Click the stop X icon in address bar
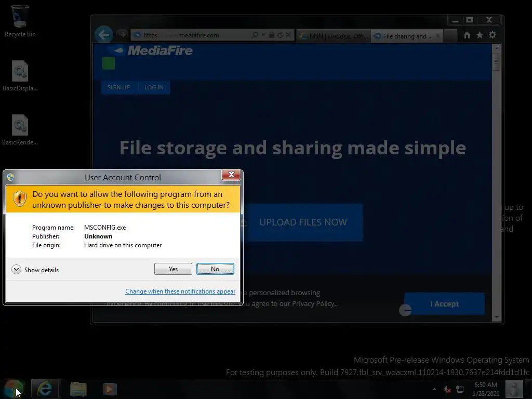Image resolution: width=532 pixels, height=399 pixels. click(x=288, y=35)
